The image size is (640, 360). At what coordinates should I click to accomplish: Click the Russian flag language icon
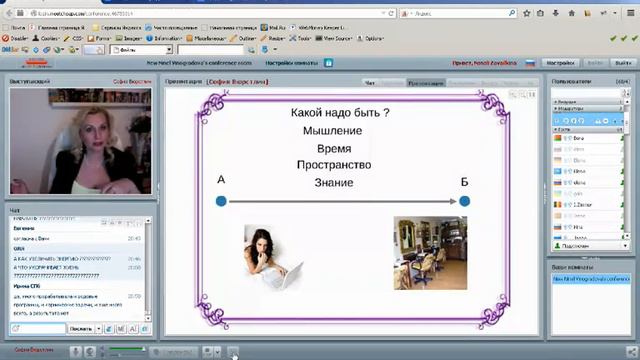(x=530, y=63)
